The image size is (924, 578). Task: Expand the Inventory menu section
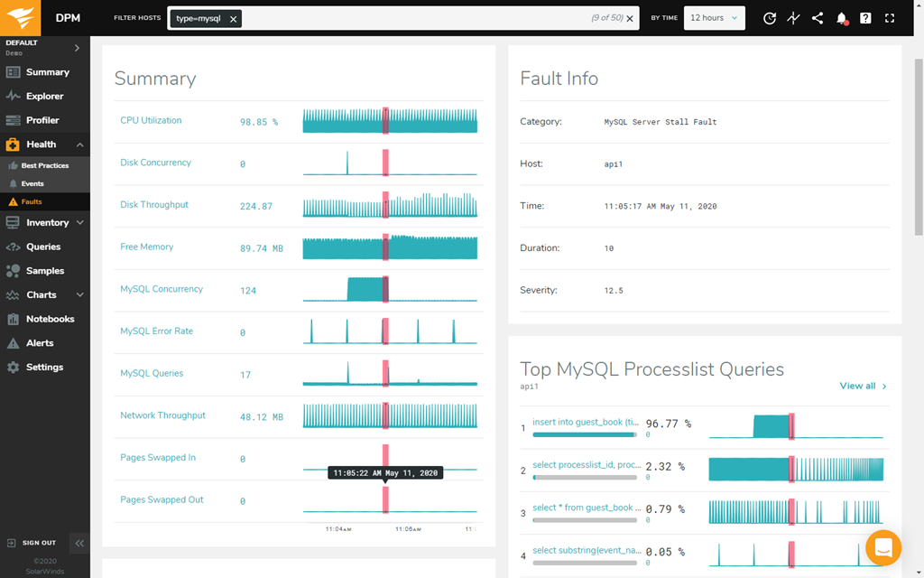pyautogui.click(x=79, y=222)
